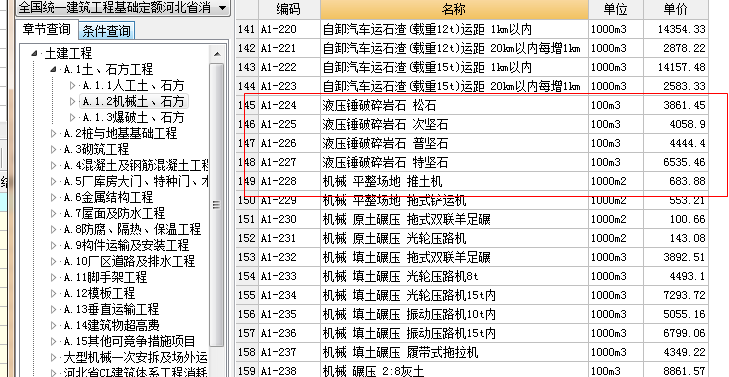Expand the A.3砌筑工程 node
729x377 pixels.
click(53, 150)
